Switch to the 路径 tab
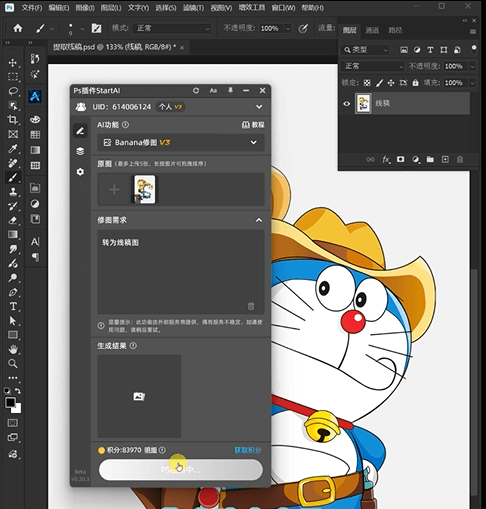486x509 pixels. pos(395,30)
